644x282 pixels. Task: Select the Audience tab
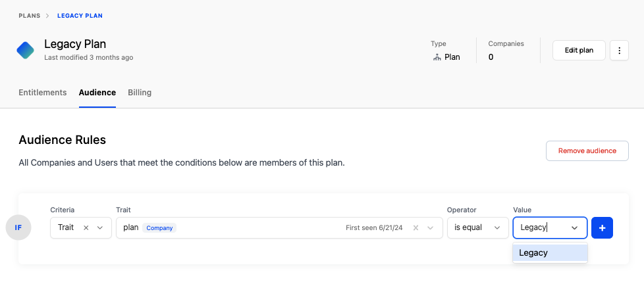click(97, 93)
